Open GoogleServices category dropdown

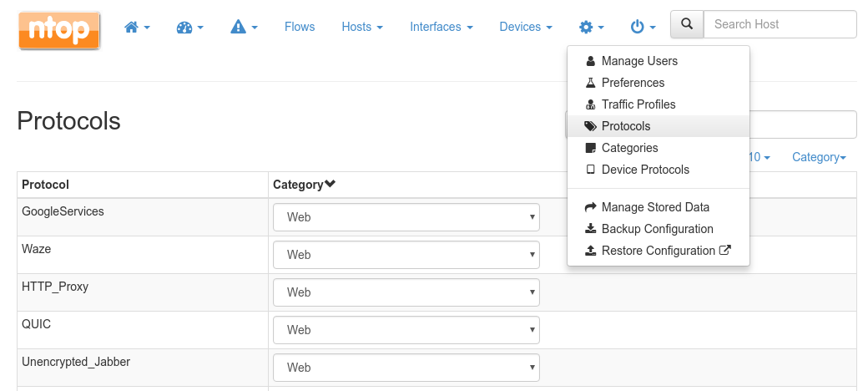[406, 217]
